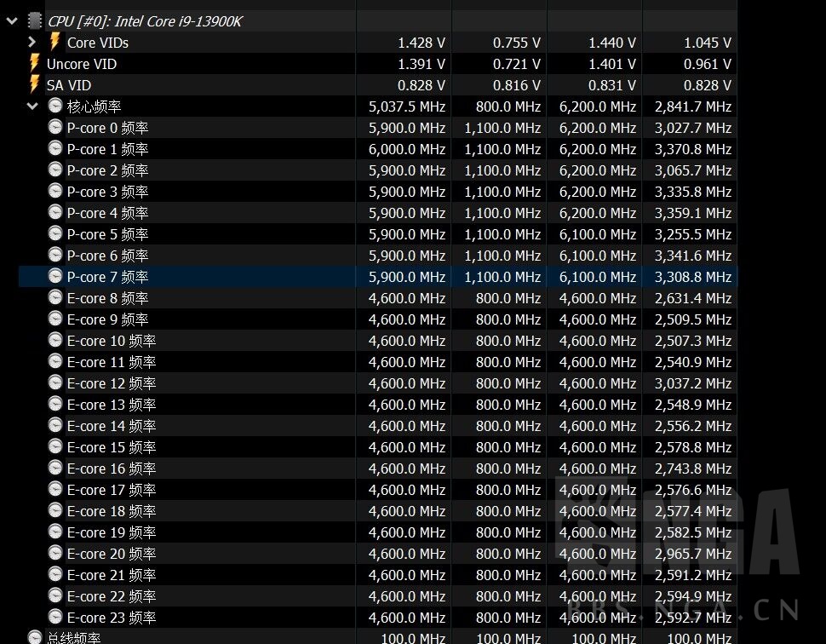This screenshot has height=644, width=826.
Task: Click the clock icon for P-core 0 频率
Action: pos(55,128)
